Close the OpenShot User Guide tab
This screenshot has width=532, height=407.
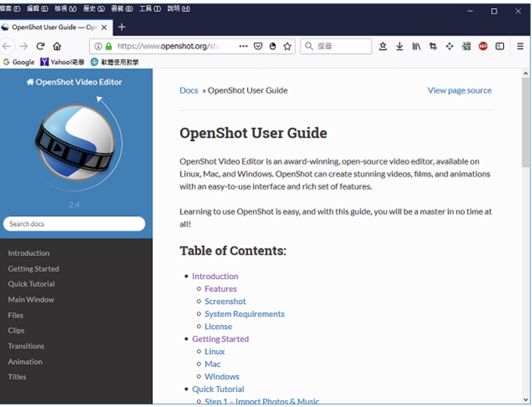(104, 27)
